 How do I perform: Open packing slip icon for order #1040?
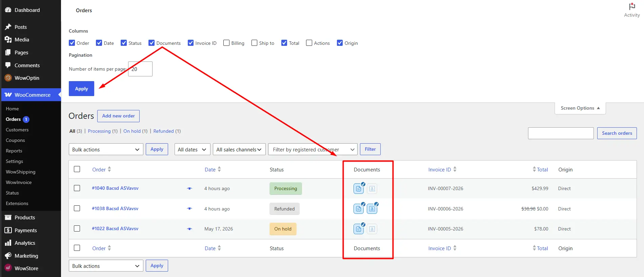372,188
